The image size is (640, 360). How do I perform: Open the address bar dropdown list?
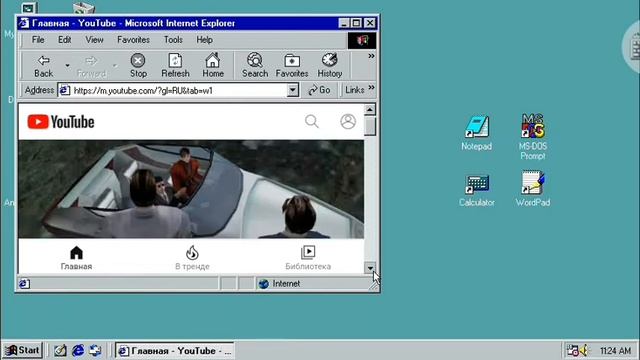point(293,90)
